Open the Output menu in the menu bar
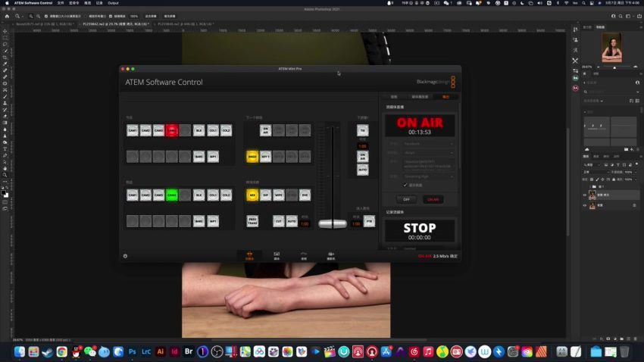This screenshot has width=644, height=362. click(113, 3)
